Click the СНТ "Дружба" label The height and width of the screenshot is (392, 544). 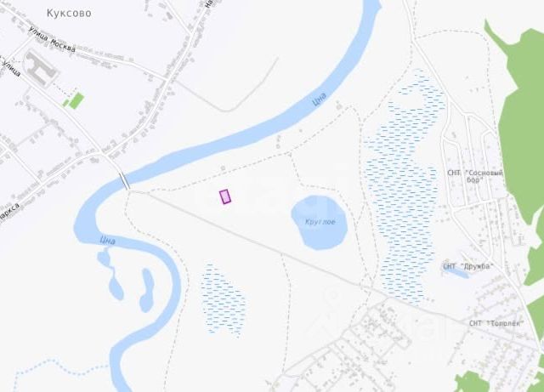(468, 266)
